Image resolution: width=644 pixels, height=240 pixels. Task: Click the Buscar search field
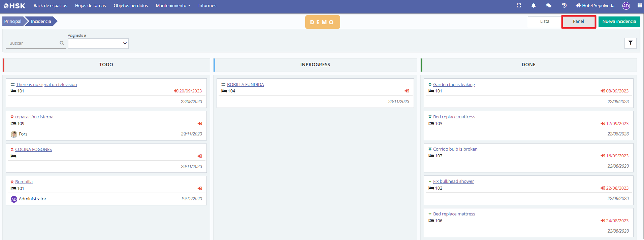tap(33, 43)
